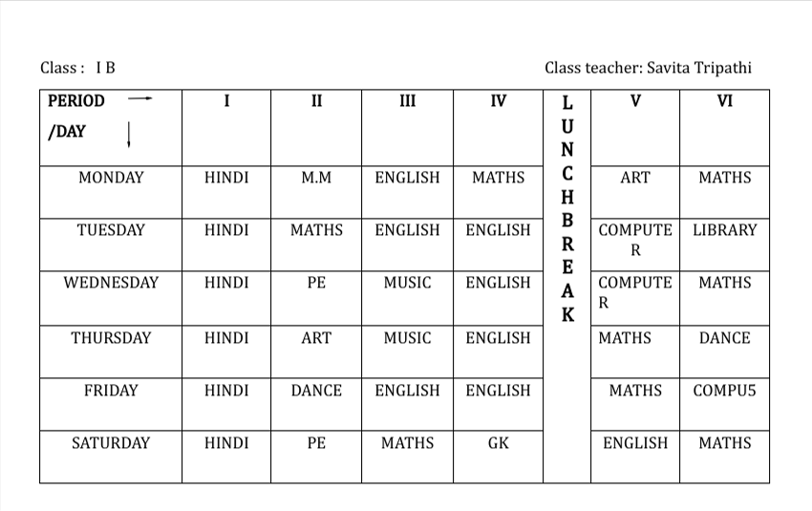The image size is (812, 511).
Task: Select the DANCE cell on Thursday
Action: 724,338
